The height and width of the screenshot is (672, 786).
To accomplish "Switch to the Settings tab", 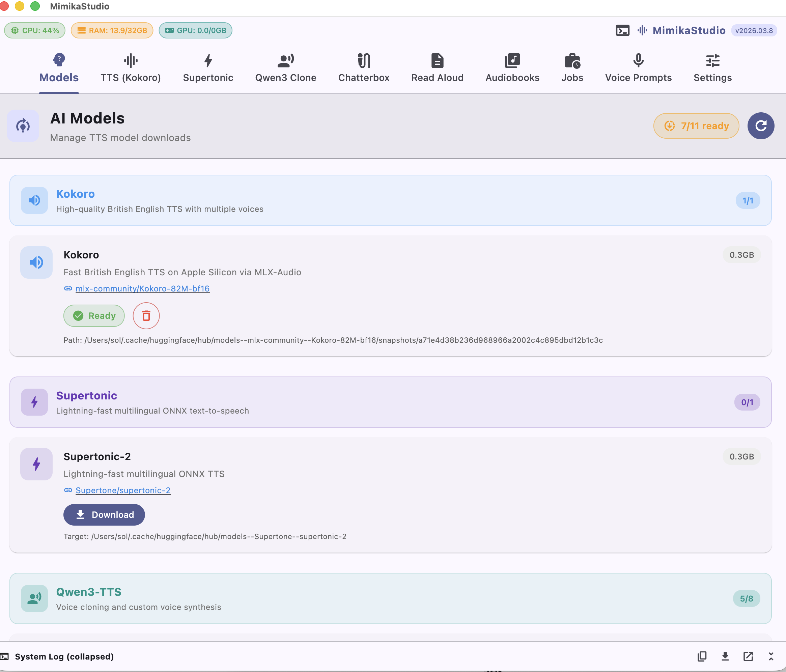I will (712, 68).
